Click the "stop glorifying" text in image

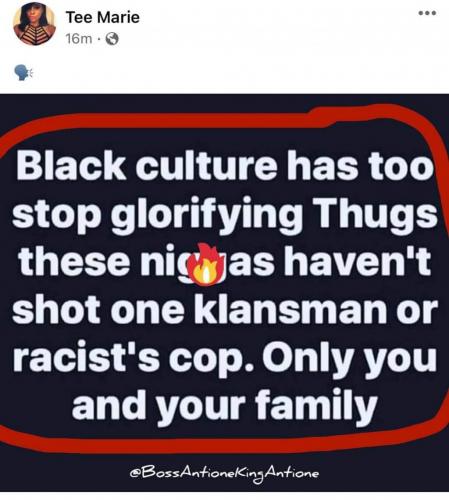pos(157,215)
